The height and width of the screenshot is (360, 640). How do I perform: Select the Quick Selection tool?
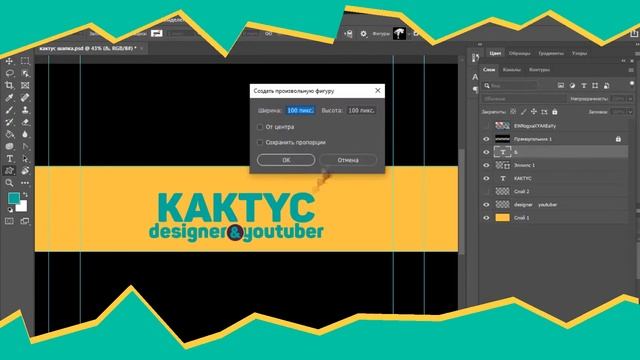click(25, 73)
